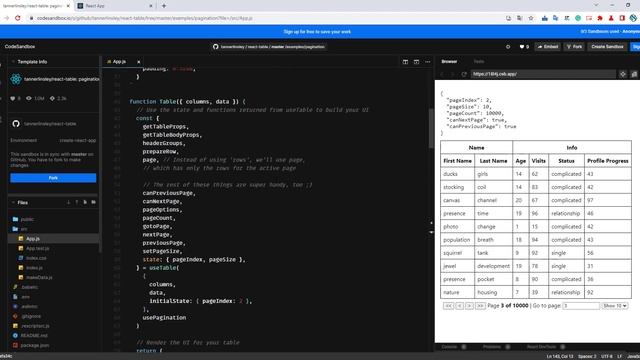Image resolution: width=640 pixels, height=360 pixels.
Task: Click the 'development' last name cell
Action: [493, 266]
